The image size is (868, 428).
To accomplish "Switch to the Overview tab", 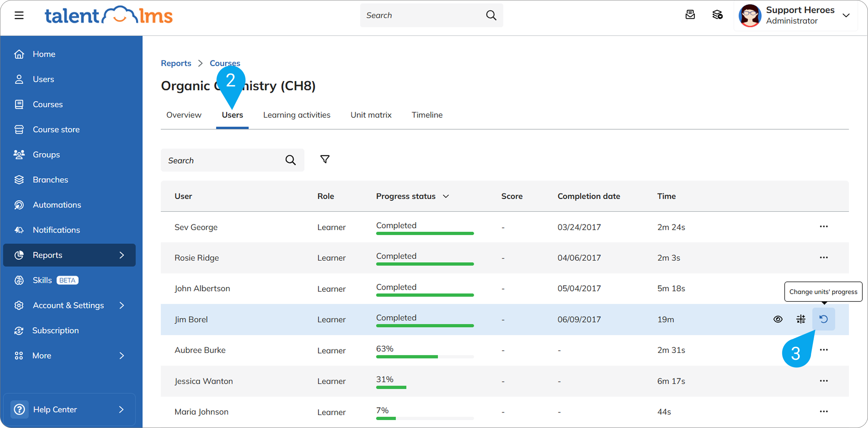I will point(184,115).
